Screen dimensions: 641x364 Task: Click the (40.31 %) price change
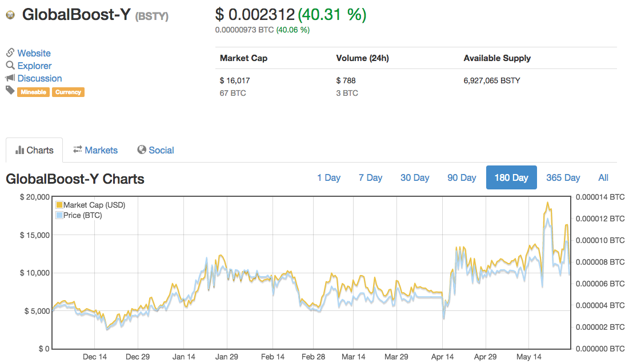click(332, 15)
